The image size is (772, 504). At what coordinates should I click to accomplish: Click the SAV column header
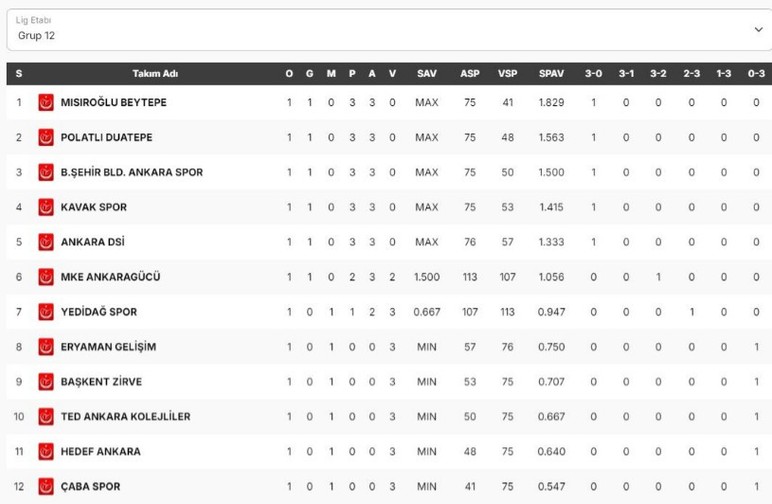(427, 73)
